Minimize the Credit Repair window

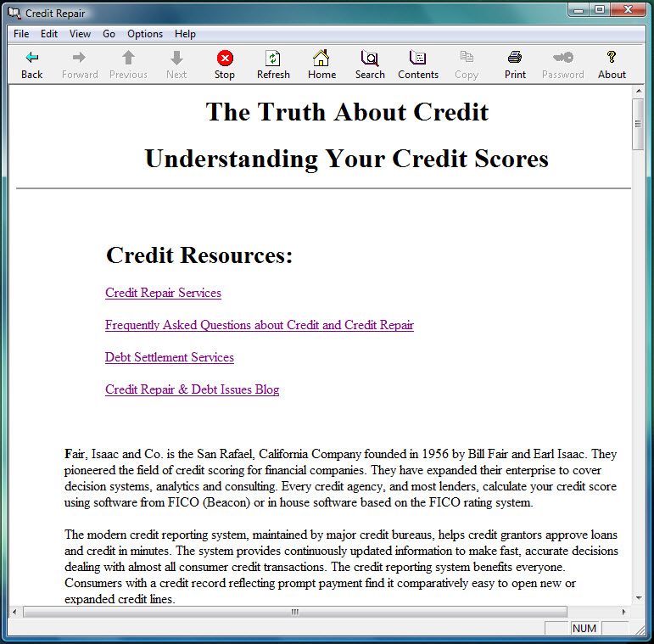click(x=579, y=10)
